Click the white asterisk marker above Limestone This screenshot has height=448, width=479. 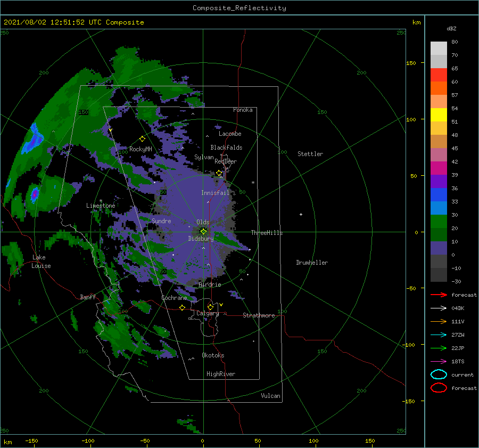tap(101, 201)
